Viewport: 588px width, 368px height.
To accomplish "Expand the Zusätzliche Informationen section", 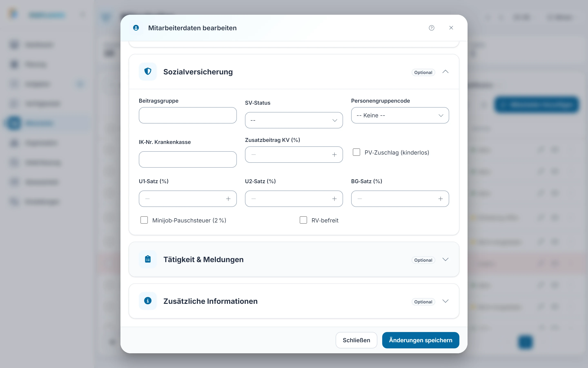I will point(445,301).
